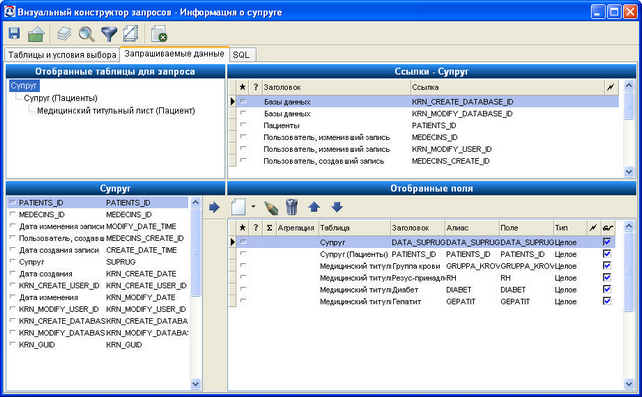Click the green house toolbar icon
The height and width of the screenshot is (397, 642).
tap(36, 34)
